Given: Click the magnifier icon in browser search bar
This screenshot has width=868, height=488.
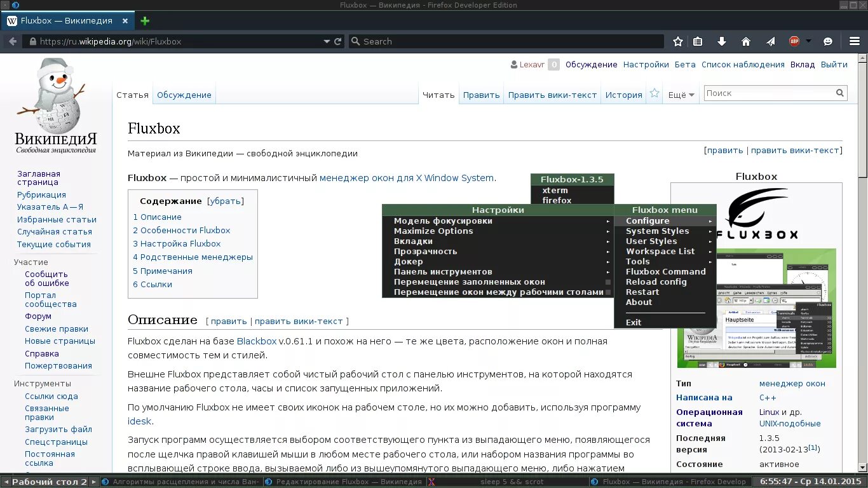Looking at the screenshot, I should tap(356, 41).
